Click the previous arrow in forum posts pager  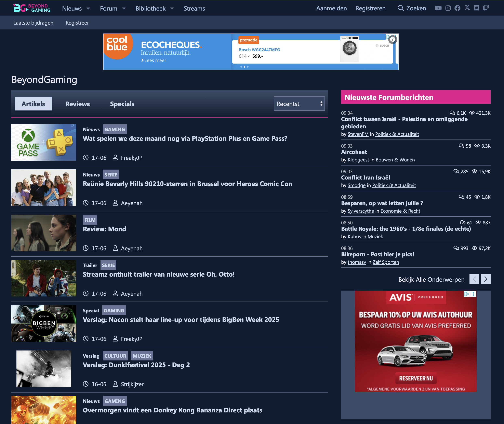coord(474,279)
